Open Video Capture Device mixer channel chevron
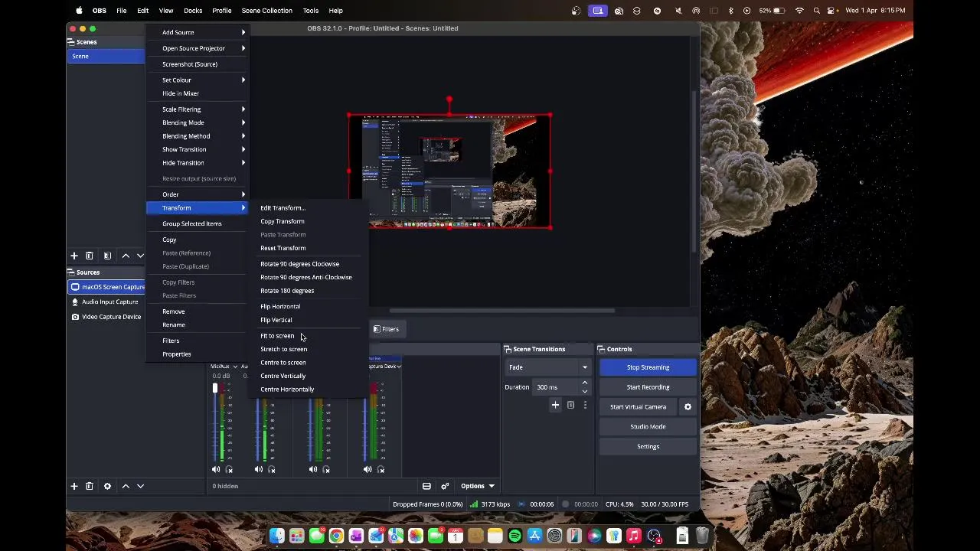The width and height of the screenshot is (980, 551). (399, 367)
